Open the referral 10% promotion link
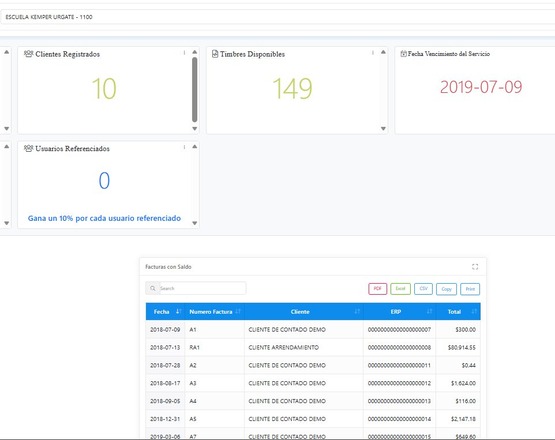 [x=104, y=218]
